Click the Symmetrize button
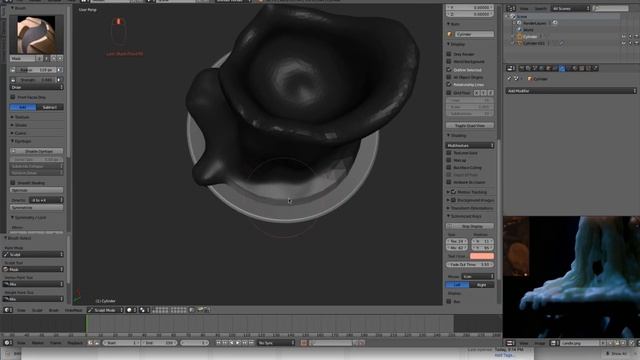Image resolution: width=640 pixels, height=360 pixels. (37, 207)
